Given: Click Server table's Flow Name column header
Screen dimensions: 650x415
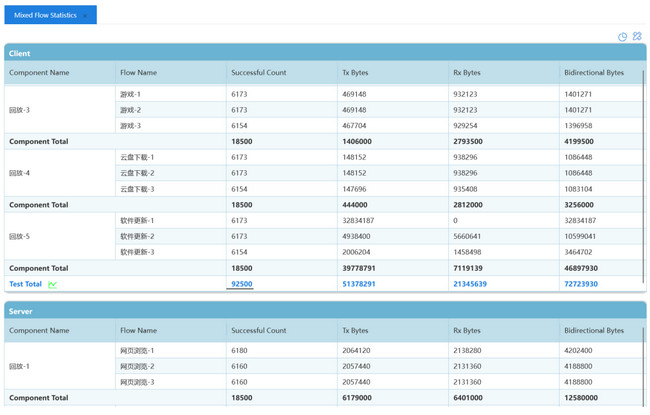Looking at the screenshot, I should coord(138,330).
